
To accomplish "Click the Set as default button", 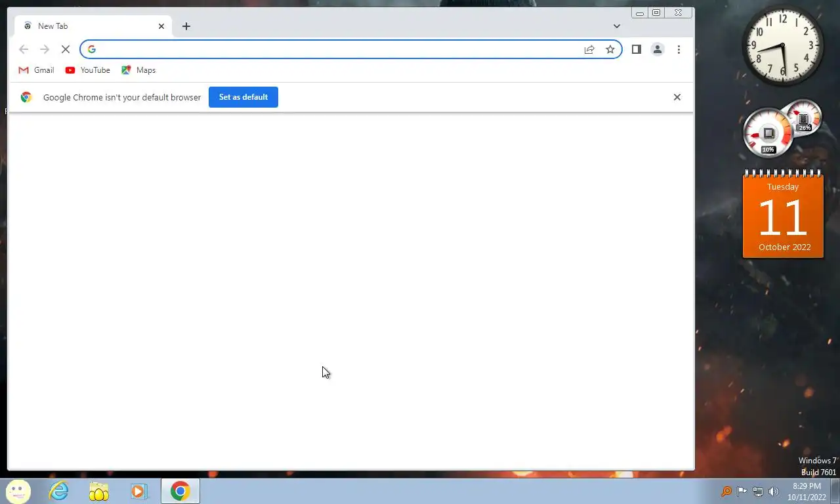I will (x=243, y=97).
